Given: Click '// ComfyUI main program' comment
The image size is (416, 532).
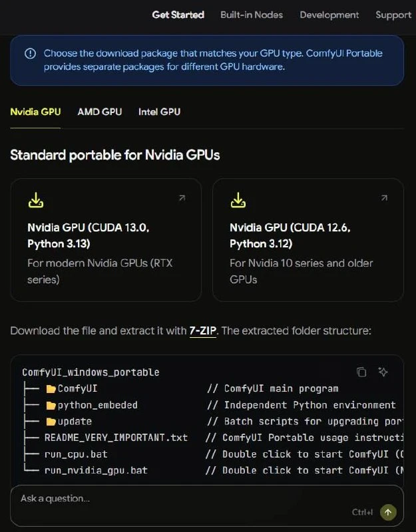Looking at the screenshot, I should [273, 388].
